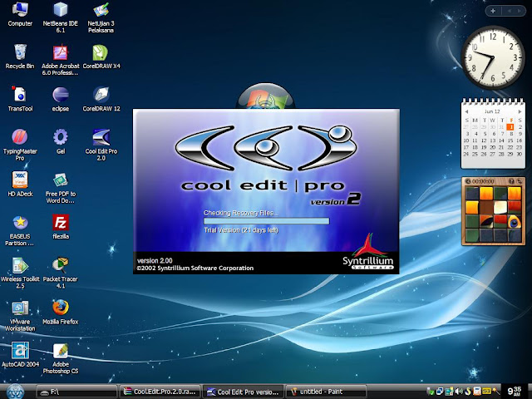Click the peacock eye puzzle tile

pyautogui.click(x=515, y=222)
